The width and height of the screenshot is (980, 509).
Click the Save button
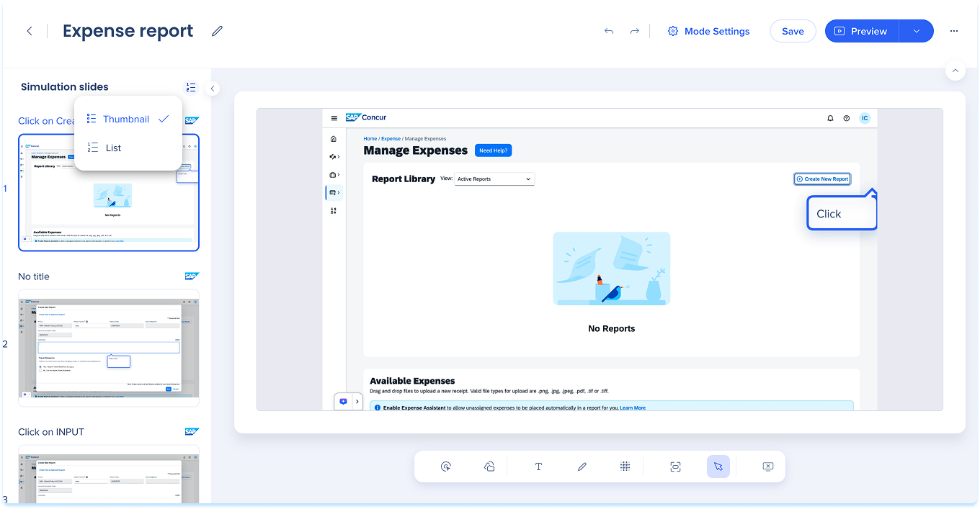[x=793, y=31]
